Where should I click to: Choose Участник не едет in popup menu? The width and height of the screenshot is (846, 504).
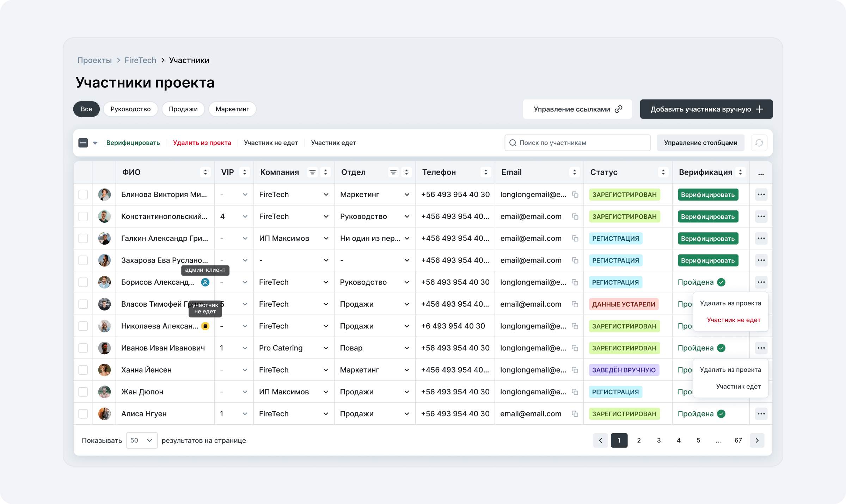[x=734, y=320]
